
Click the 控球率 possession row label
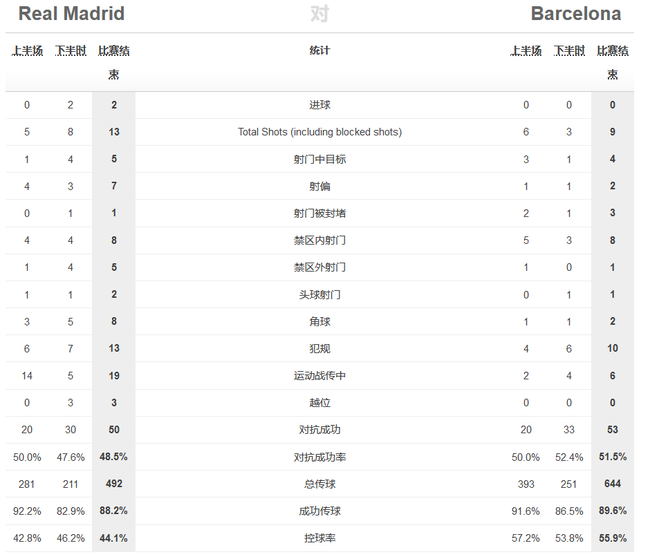(320, 538)
